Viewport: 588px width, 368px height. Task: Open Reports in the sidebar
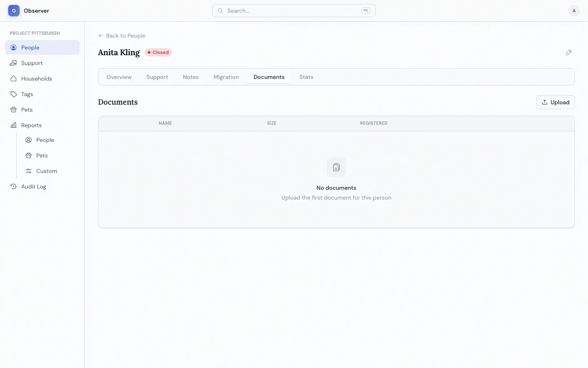tap(42, 125)
